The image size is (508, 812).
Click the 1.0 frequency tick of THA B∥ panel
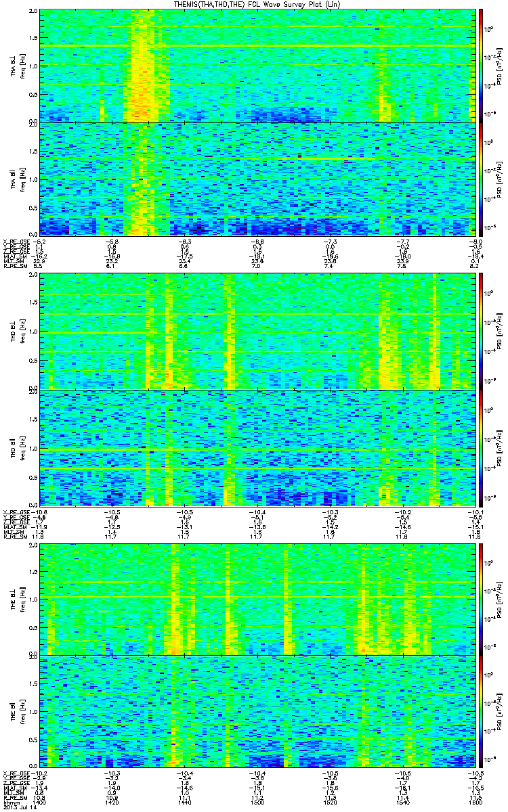click(x=33, y=179)
